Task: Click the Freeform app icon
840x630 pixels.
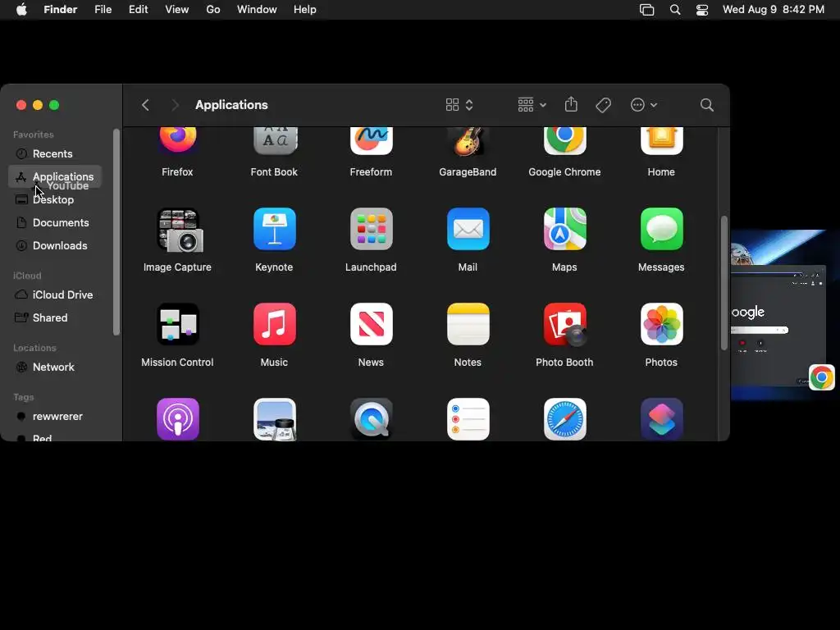Action: click(x=372, y=141)
